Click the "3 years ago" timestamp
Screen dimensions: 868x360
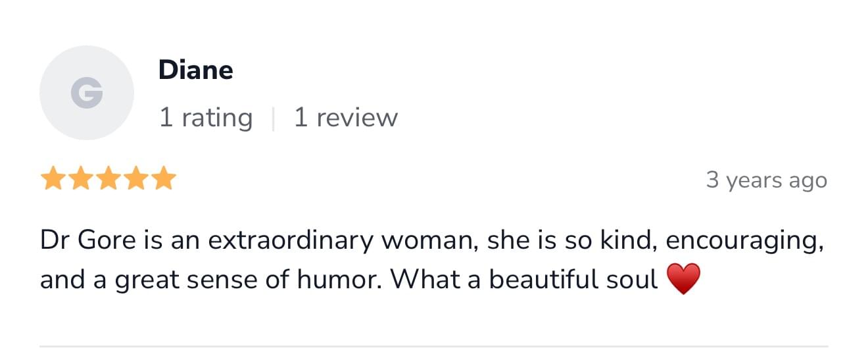[766, 180]
